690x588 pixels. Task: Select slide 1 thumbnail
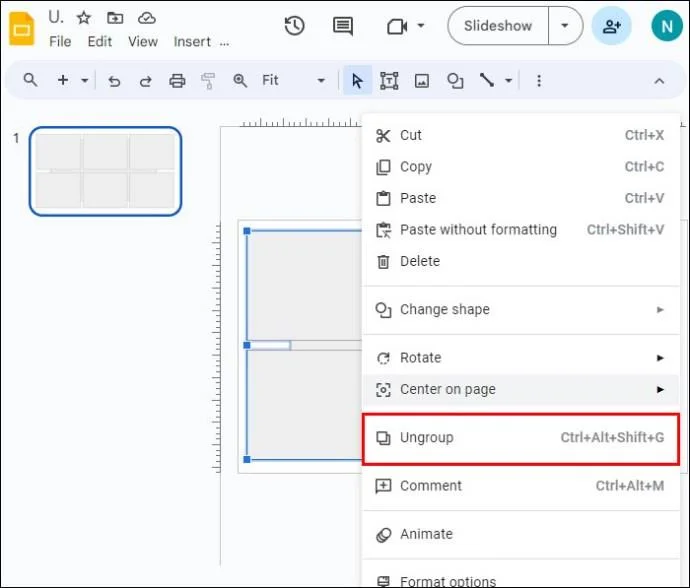point(105,171)
